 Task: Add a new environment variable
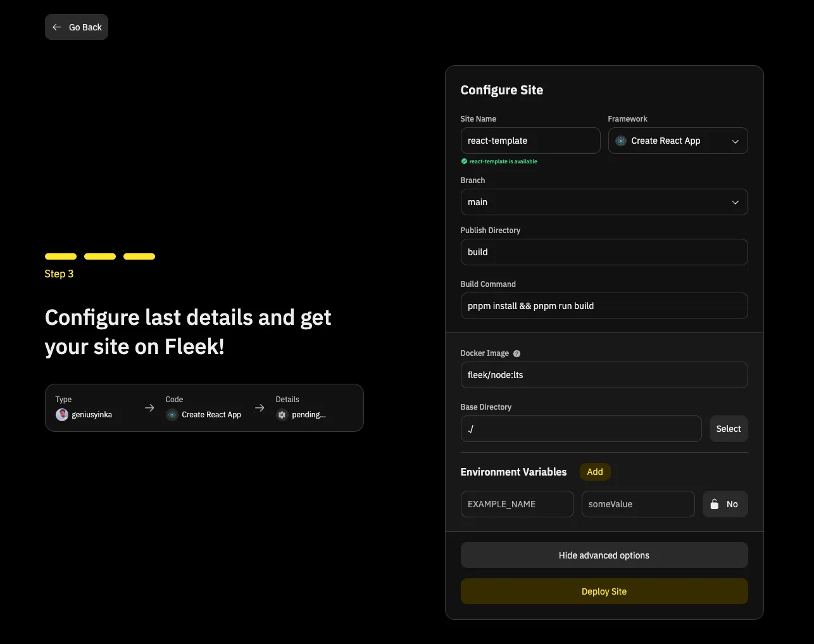(x=594, y=472)
